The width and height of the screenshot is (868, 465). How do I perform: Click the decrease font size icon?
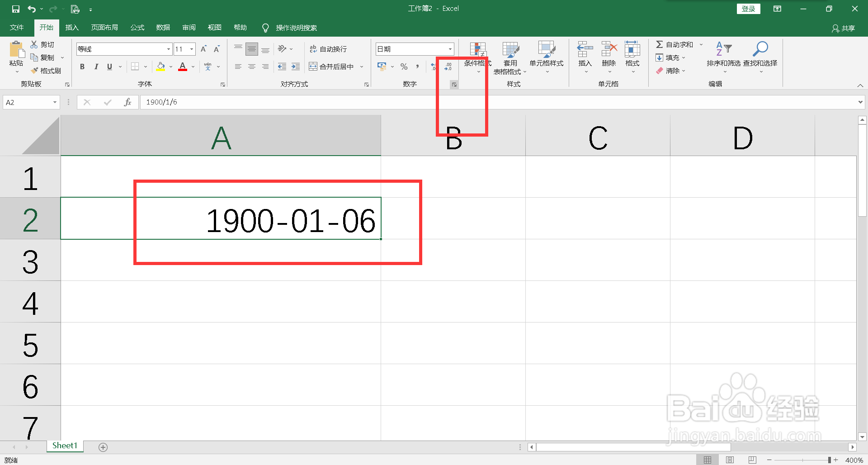[217, 49]
